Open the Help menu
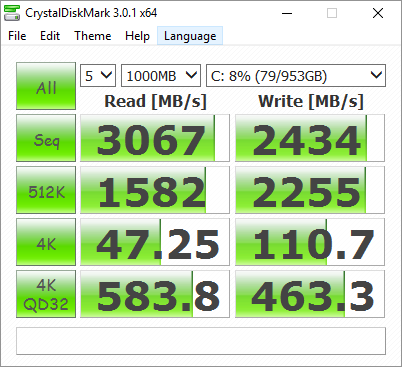This screenshot has height=367, width=402. coord(137,36)
